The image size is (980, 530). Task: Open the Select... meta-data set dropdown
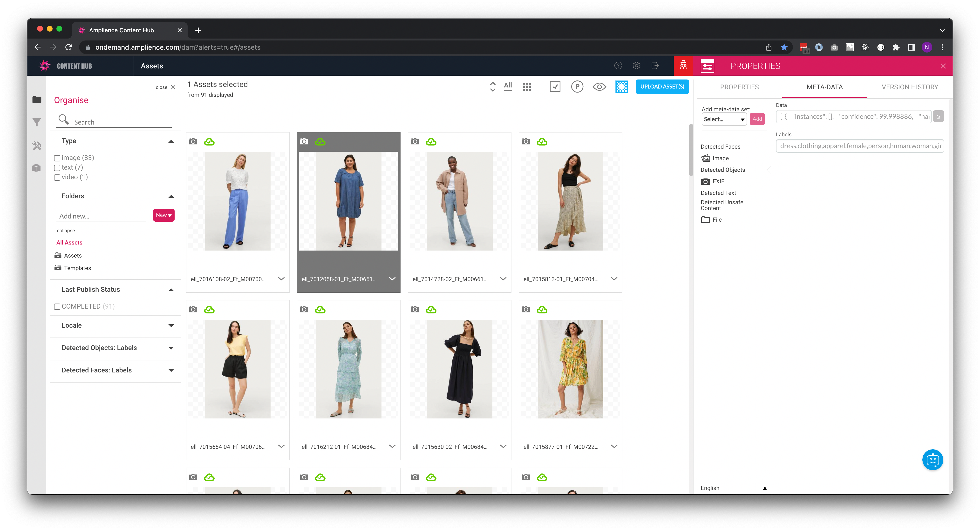tap(724, 119)
